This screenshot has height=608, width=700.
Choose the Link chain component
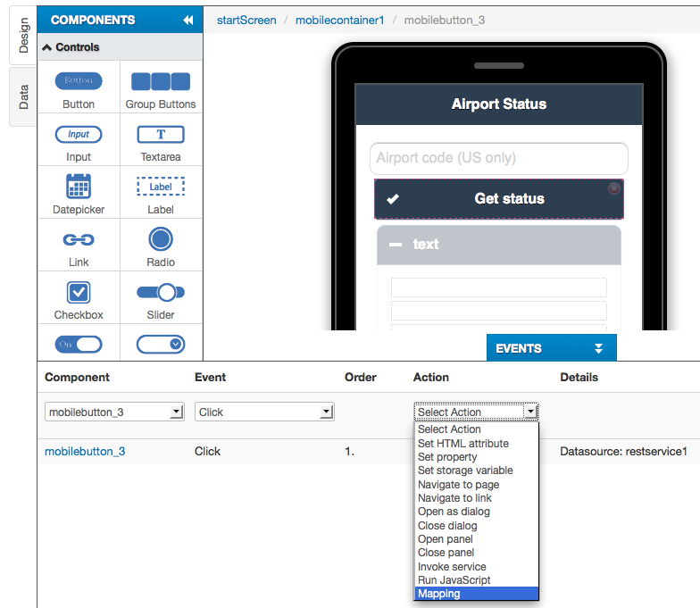click(x=79, y=239)
